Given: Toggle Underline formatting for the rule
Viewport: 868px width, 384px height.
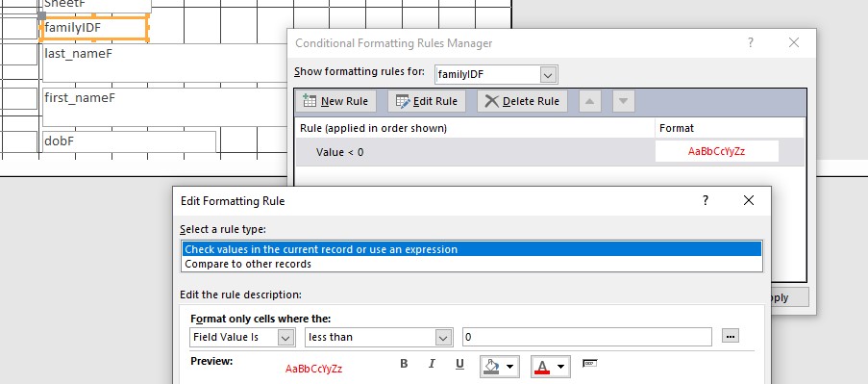Looking at the screenshot, I should click(459, 364).
